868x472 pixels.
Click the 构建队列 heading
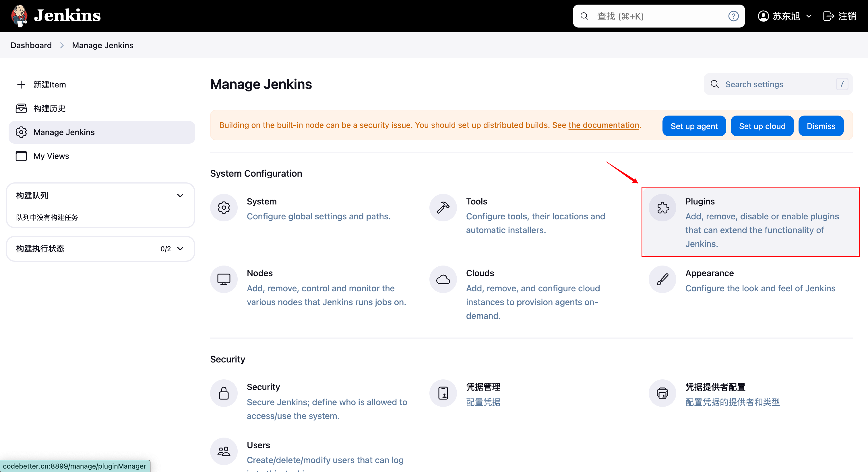[32, 196]
